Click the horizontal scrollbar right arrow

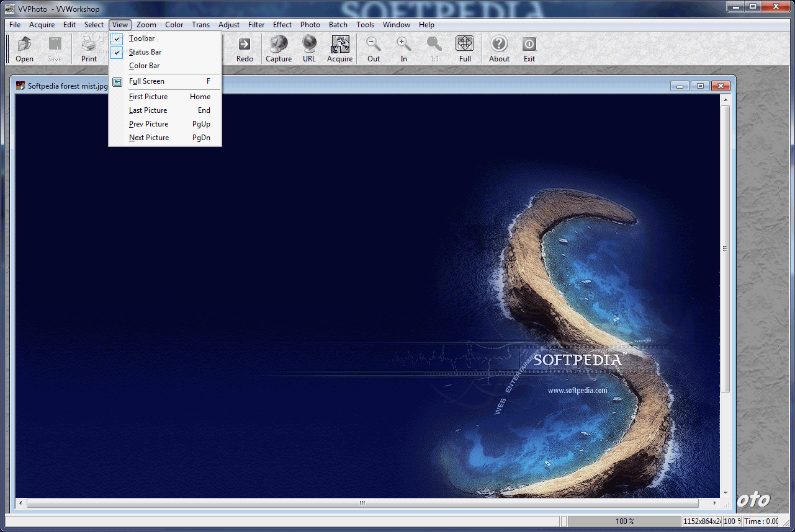[x=714, y=503]
